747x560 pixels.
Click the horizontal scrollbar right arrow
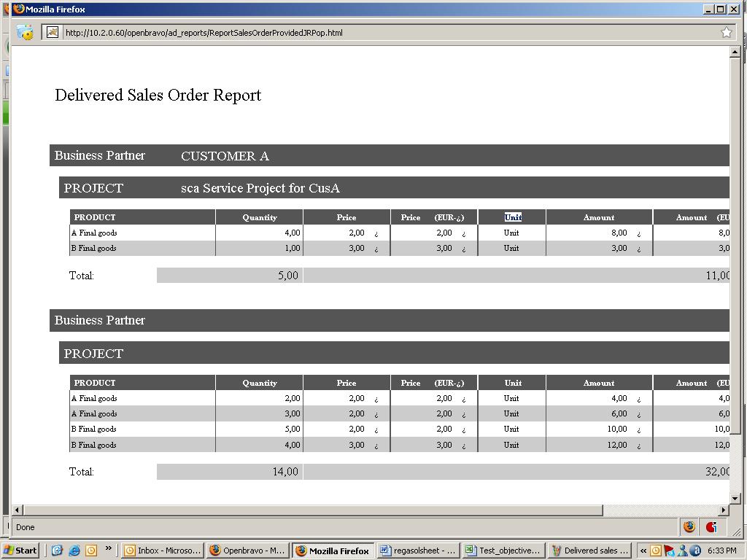(724, 510)
